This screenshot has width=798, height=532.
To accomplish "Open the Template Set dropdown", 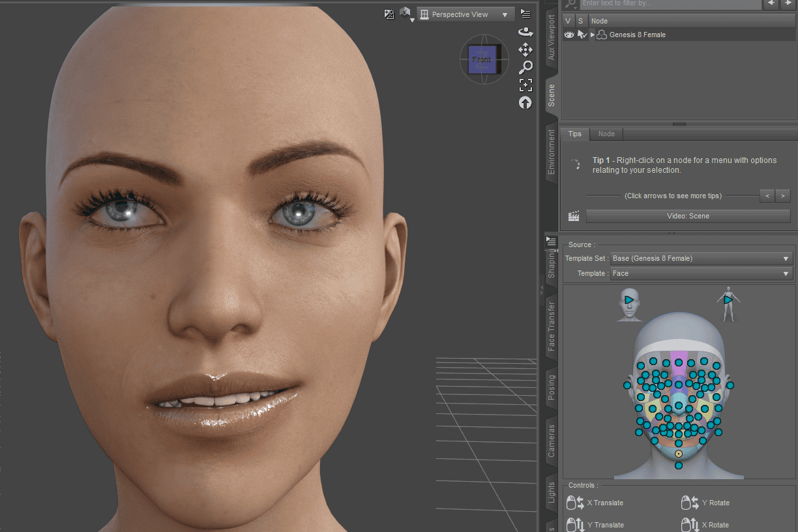I will (701, 258).
